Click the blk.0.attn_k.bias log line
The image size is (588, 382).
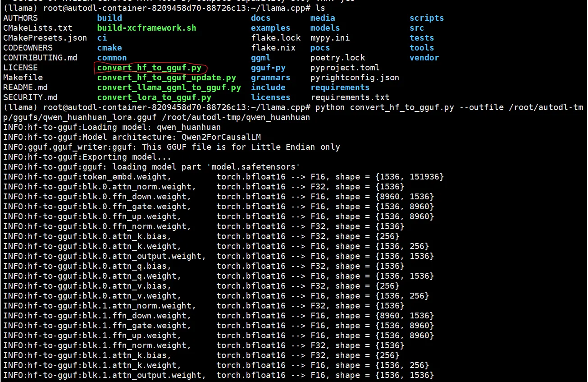pyautogui.click(x=201, y=236)
